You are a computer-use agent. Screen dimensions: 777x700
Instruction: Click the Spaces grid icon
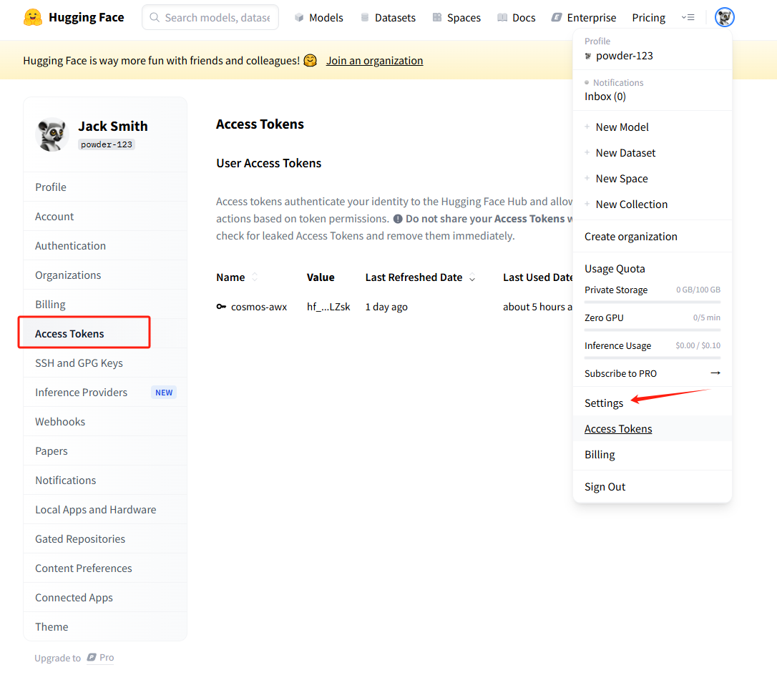(436, 17)
